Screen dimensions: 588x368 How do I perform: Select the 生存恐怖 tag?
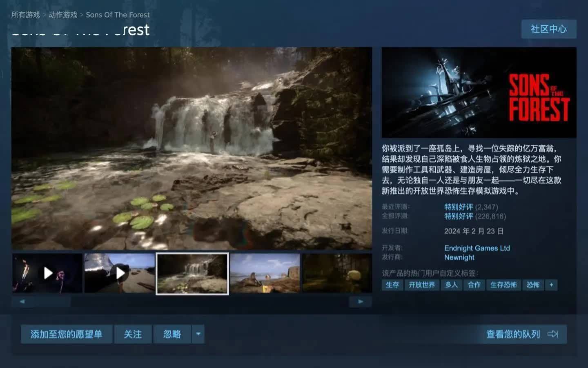click(x=503, y=285)
